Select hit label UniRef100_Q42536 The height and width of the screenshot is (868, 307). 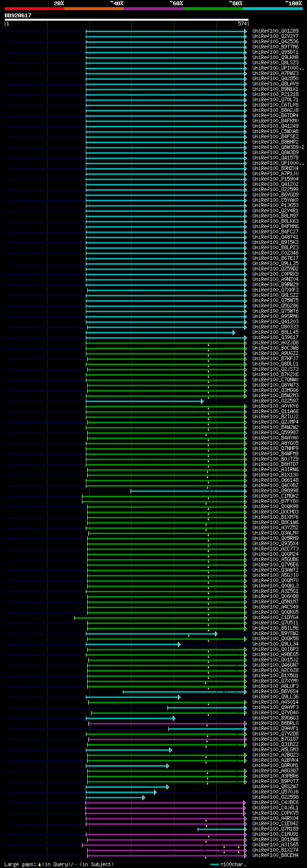click(x=275, y=42)
